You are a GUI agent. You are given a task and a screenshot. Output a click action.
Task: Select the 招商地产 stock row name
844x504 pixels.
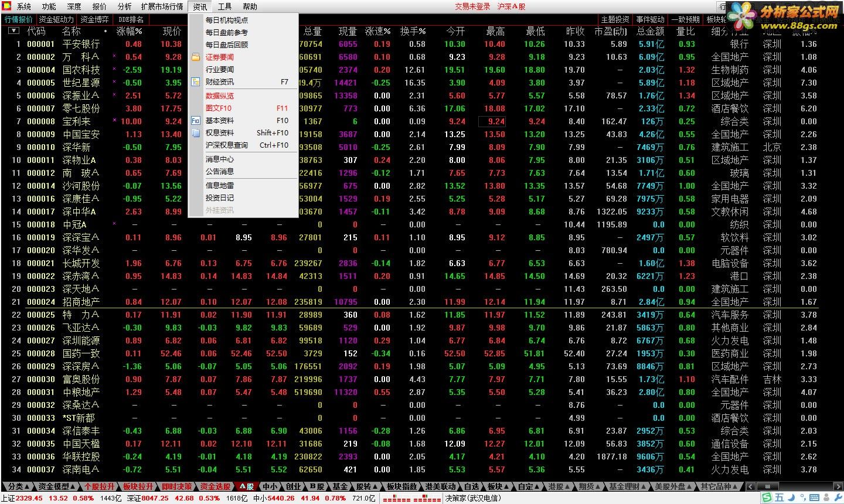(x=81, y=302)
